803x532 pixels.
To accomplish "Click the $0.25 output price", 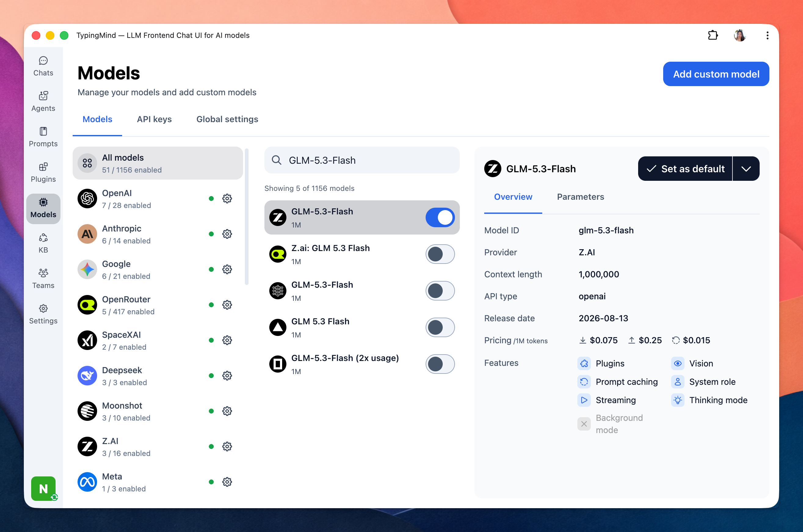I will click(650, 340).
